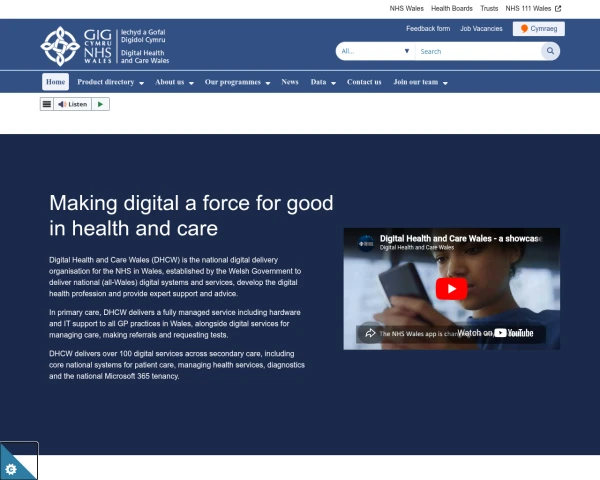The width and height of the screenshot is (600, 480).
Task: Click into the Search text field
Action: (478, 51)
